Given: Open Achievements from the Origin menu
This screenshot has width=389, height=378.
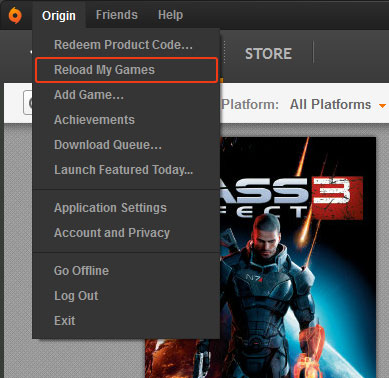Looking at the screenshot, I should [126, 120].
